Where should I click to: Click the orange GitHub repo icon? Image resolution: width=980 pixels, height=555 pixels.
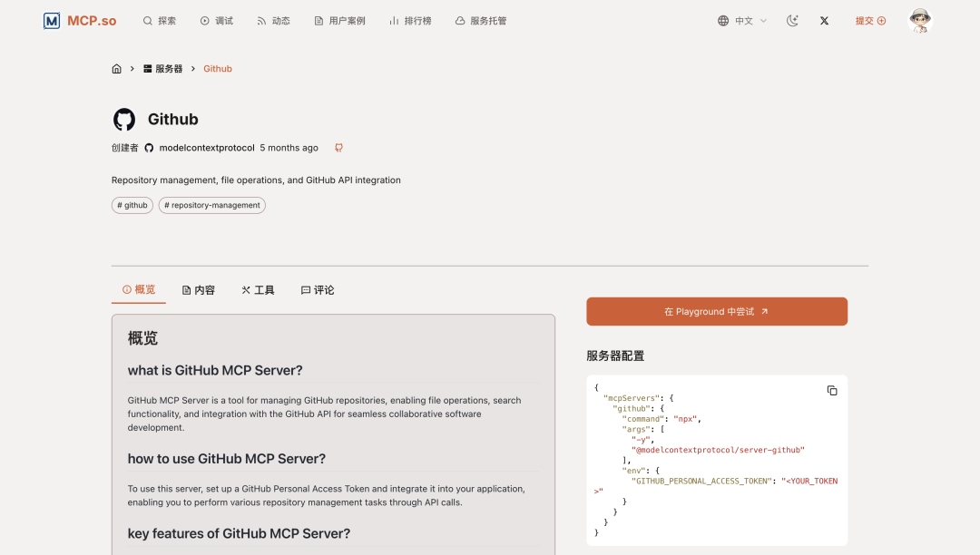338,148
